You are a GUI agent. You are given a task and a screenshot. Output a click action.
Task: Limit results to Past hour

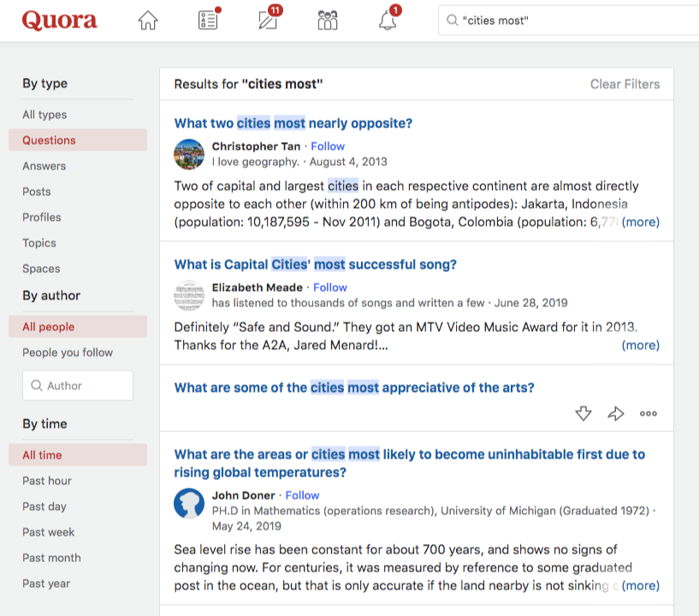(x=47, y=481)
